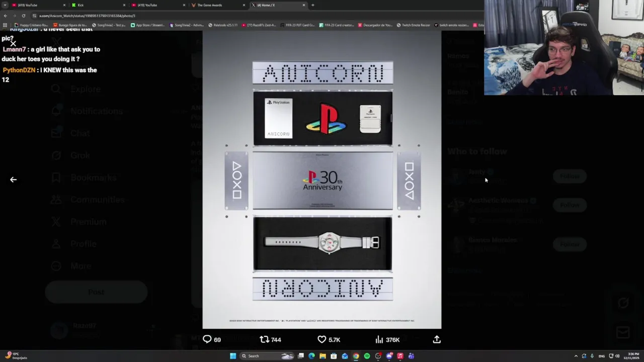Open File Explorer from taskbar
The height and width of the screenshot is (362, 644).
click(323, 356)
